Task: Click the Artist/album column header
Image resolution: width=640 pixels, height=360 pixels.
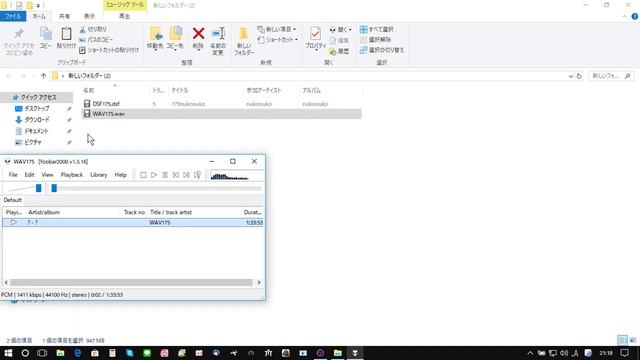Action: point(44,212)
